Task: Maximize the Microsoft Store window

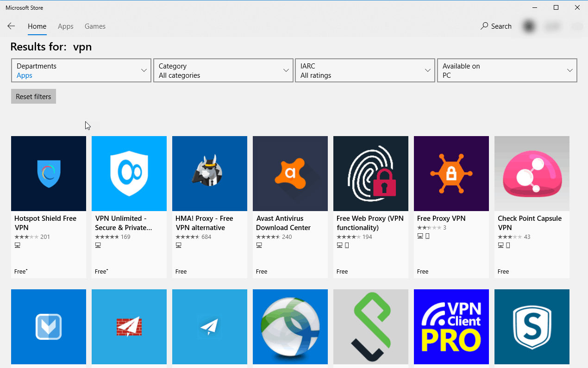Action: (x=556, y=7)
